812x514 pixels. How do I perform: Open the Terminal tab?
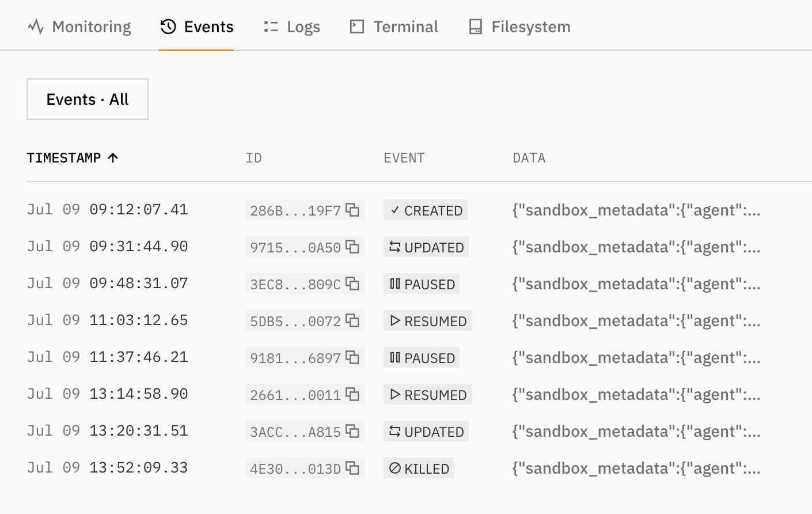pyautogui.click(x=394, y=27)
